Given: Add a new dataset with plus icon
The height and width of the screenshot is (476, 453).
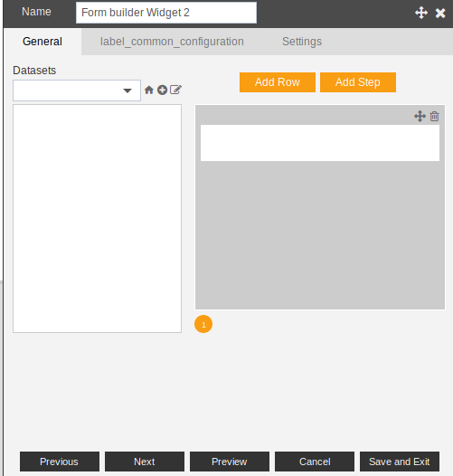Looking at the screenshot, I should pyautogui.click(x=163, y=90).
